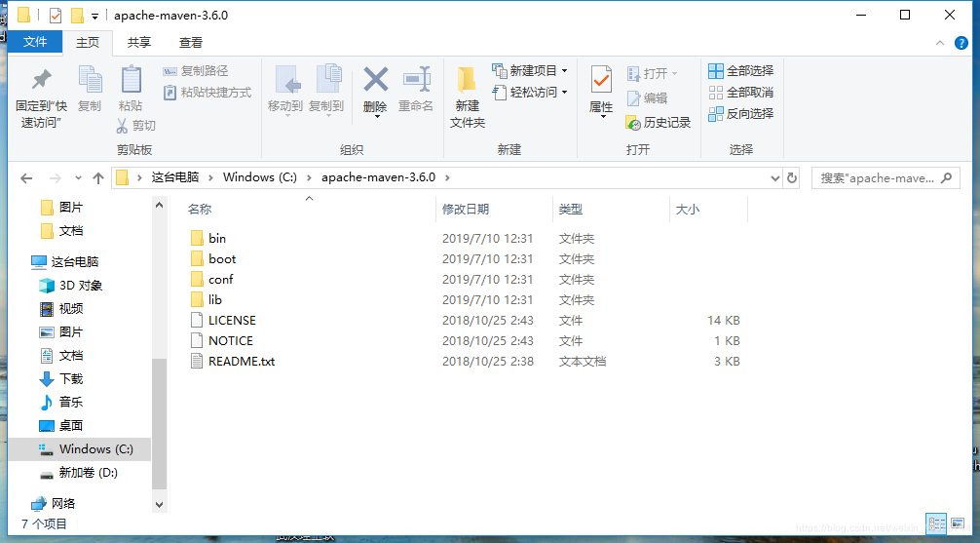Select 3D 对象 in navigation pane
This screenshot has width=980, height=543.
[x=80, y=286]
